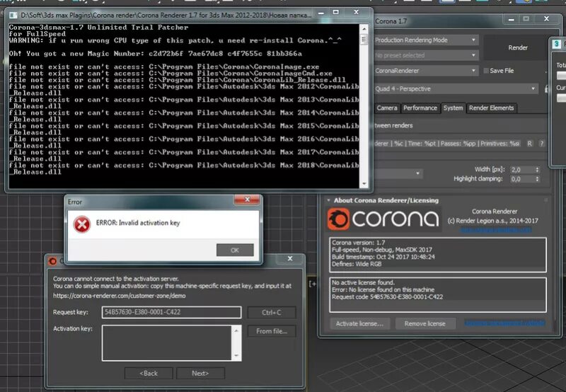566x392 pixels.
Task: Open the Corona website link under Render Legion
Action: click(496, 229)
